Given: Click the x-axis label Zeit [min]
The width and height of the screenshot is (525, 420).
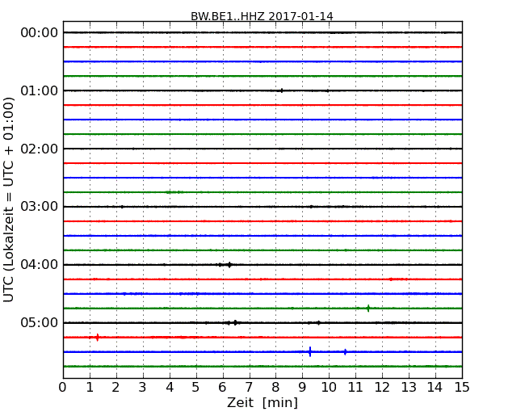Looking at the screenshot, I should point(262,403).
